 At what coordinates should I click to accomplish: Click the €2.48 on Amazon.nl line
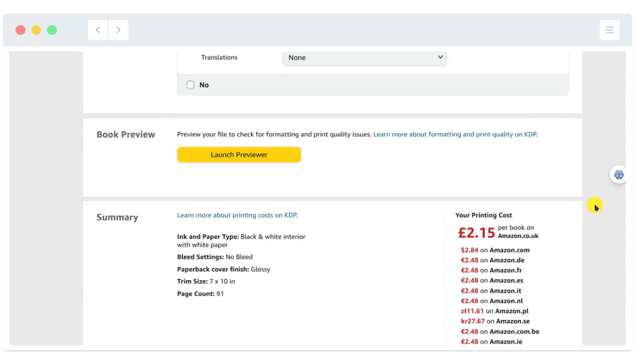click(x=492, y=301)
